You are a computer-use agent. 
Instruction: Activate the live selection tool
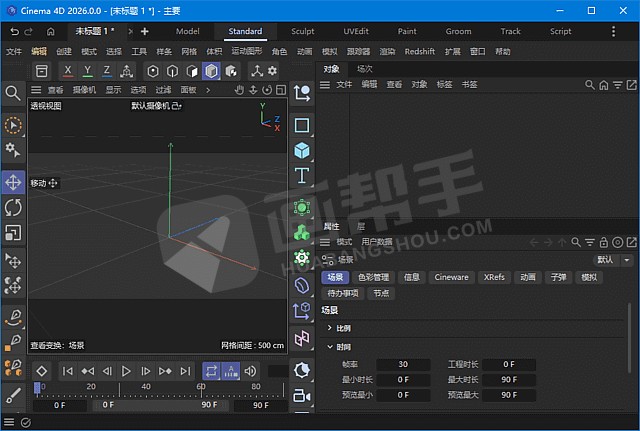click(13, 125)
